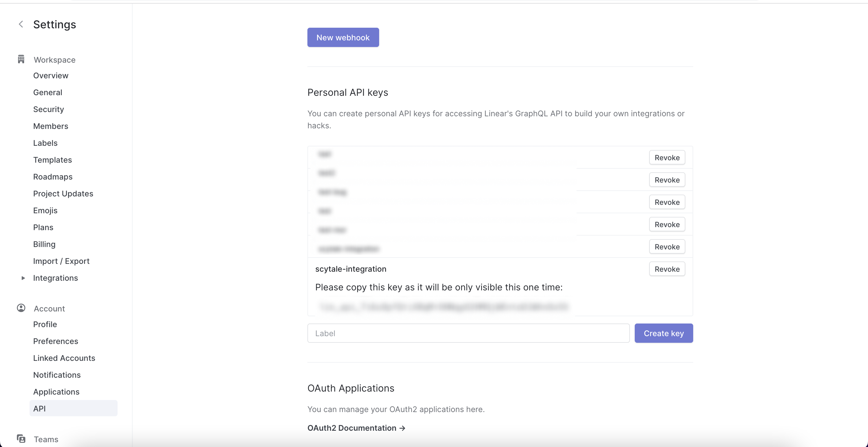
Task: Select the API settings item
Action: point(74,408)
